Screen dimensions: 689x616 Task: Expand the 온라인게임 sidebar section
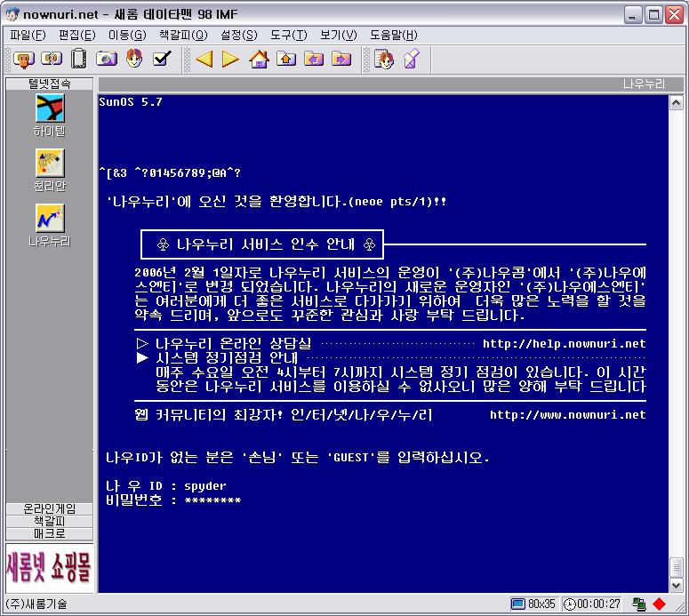coord(50,508)
